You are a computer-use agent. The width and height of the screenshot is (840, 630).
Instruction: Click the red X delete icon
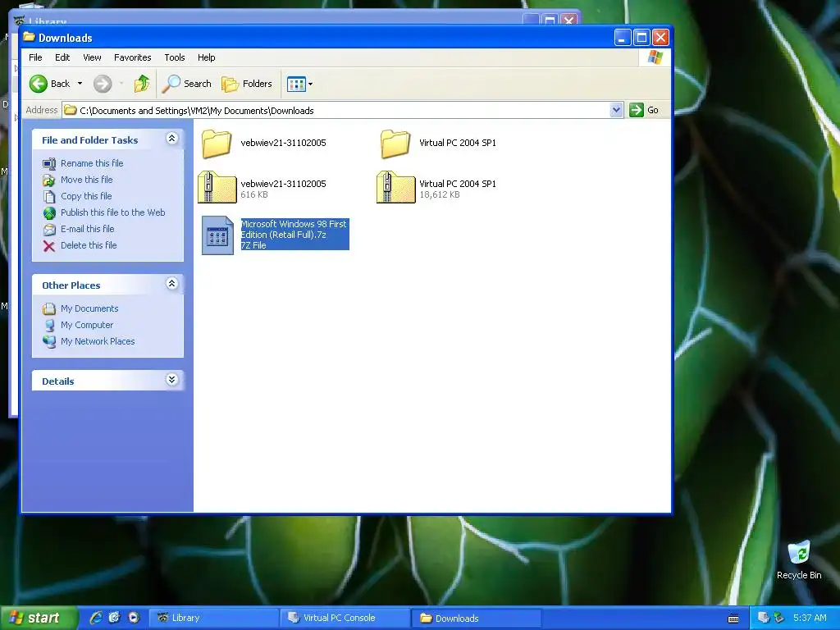click(x=49, y=246)
